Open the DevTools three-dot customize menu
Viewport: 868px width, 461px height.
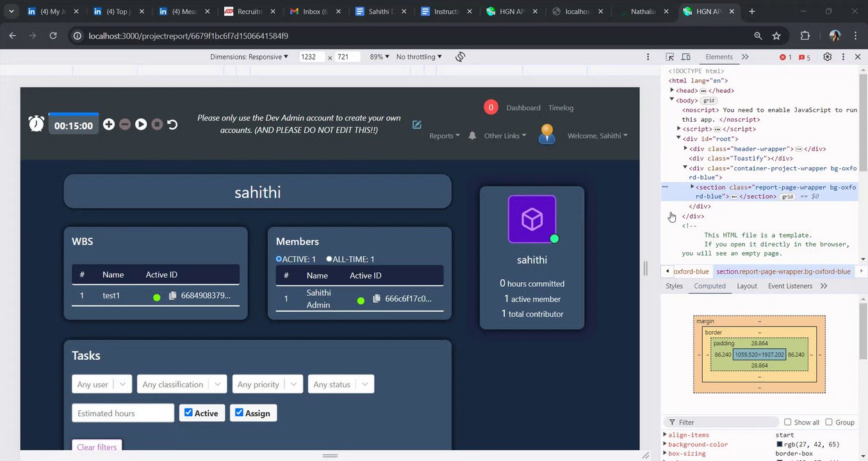point(843,57)
